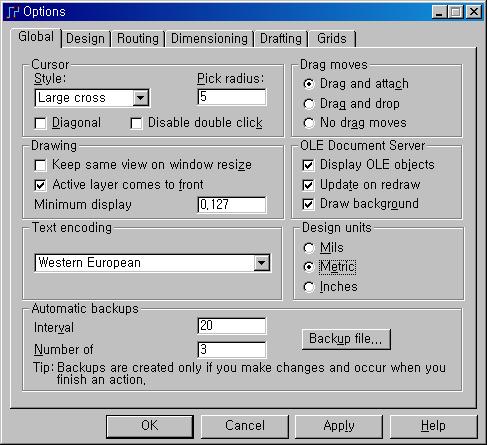Switch to the Design tab

tap(85, 39)
